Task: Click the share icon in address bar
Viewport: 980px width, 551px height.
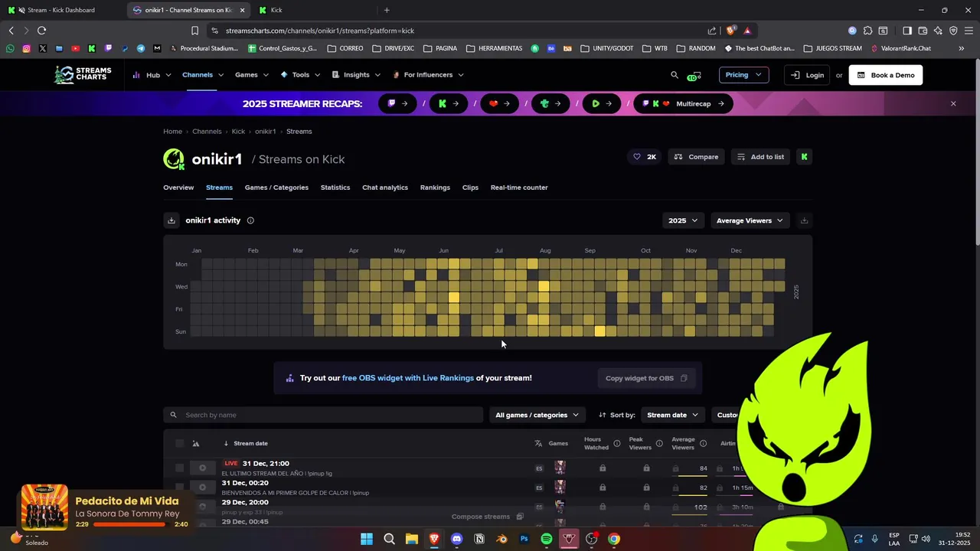Action: click(712, 31)
